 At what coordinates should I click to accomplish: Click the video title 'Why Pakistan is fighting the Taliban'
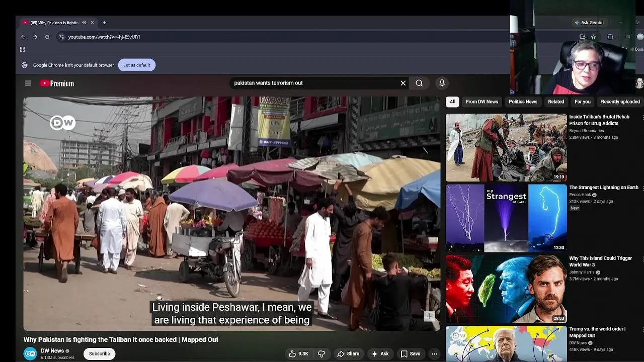[121, 340]
